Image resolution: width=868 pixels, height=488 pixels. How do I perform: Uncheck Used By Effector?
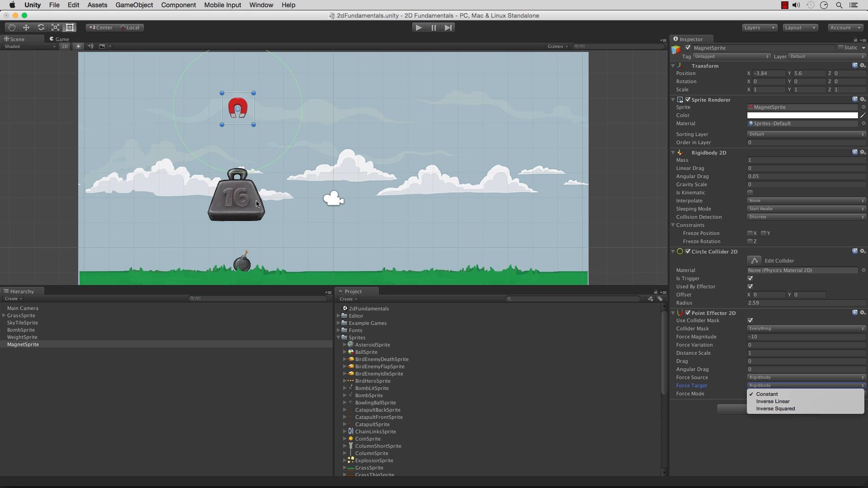(x=750, y=286)
